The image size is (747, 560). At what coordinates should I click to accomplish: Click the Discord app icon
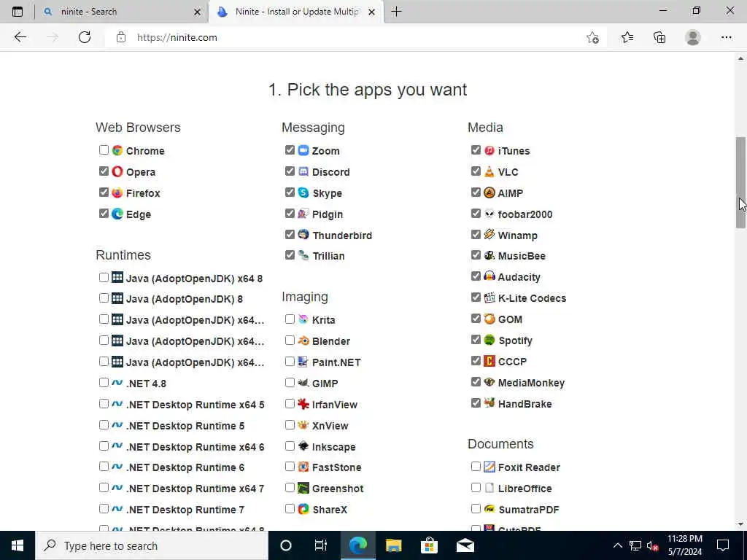coord(303,171)
